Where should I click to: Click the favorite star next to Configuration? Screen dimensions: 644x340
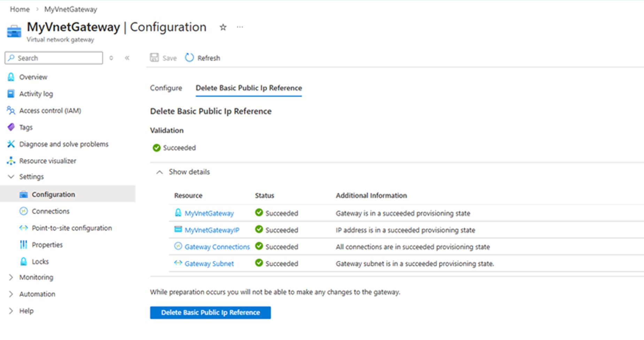point(222,27)
